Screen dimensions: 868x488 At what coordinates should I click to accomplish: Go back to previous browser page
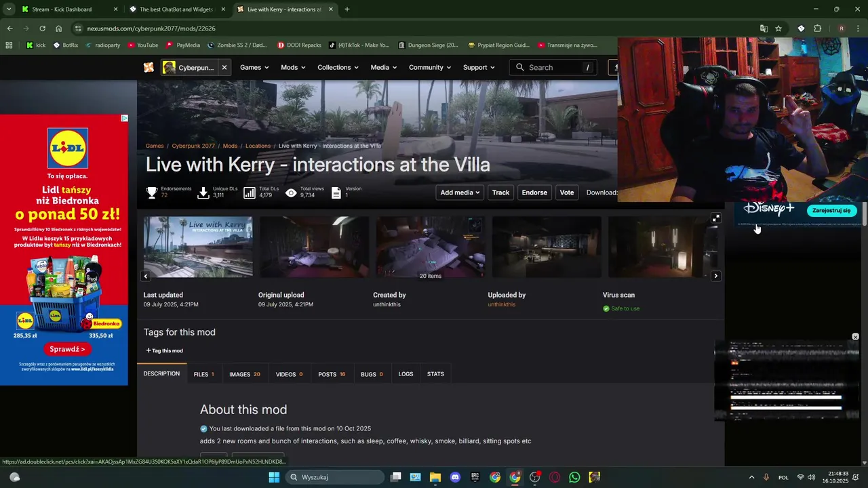[x=9, y=28]
